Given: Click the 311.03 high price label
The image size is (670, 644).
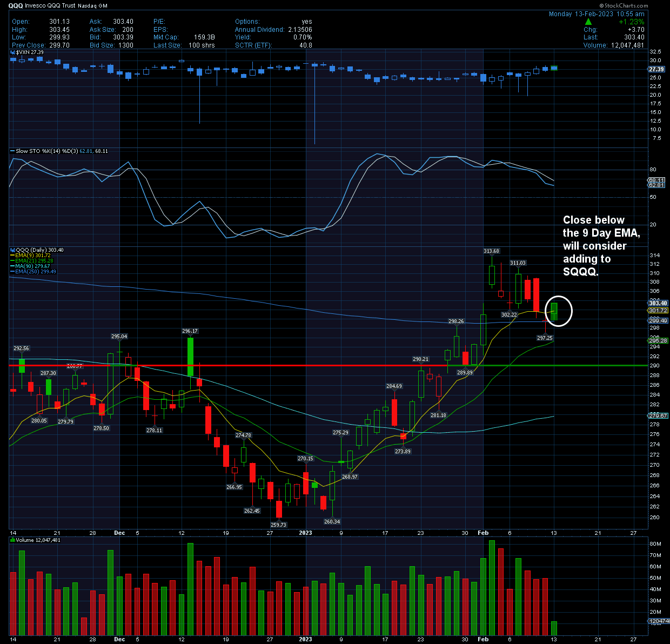Looking at the screenshot, I should pyautogui.click(x=518, y=263).
